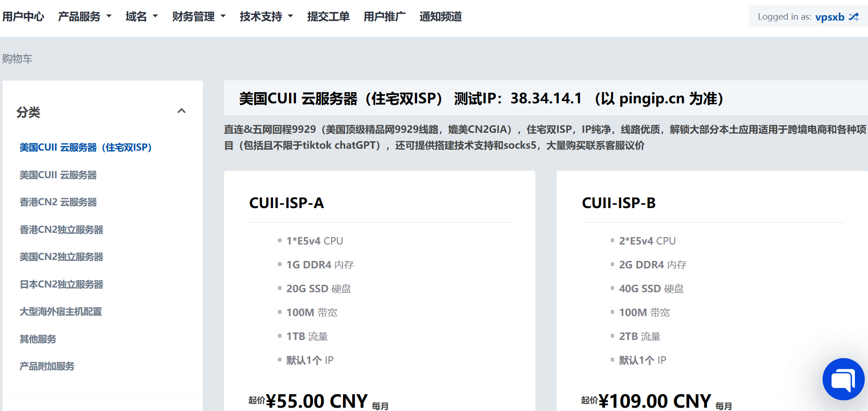Go to 用户中心 in navigation bar
Image resolution: width=868 pixels, height=411 pixels.
coord(23,17)
